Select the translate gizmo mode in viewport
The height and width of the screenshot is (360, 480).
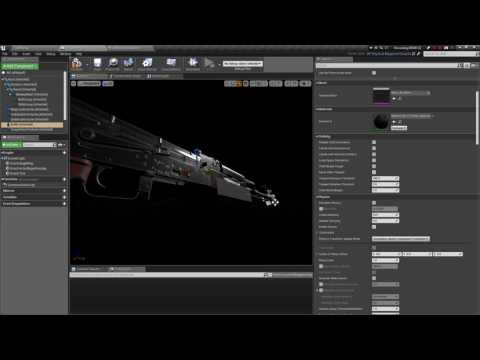click(227, 84)
